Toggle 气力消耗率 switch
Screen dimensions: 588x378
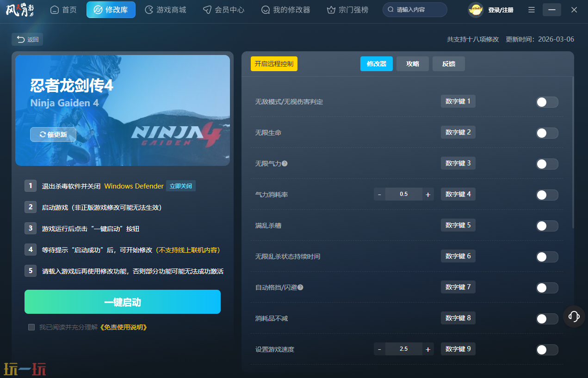pyautogui.click(x=547, y=195)
